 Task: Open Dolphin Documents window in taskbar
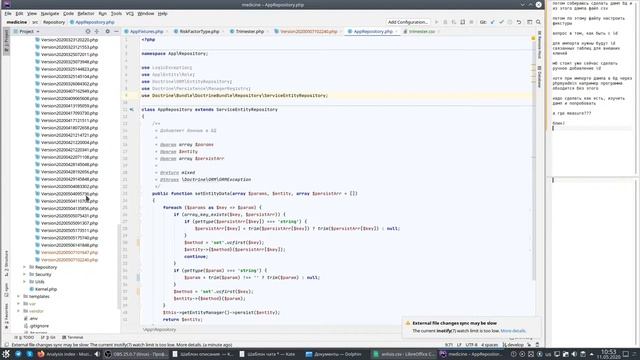pos(334,354)
